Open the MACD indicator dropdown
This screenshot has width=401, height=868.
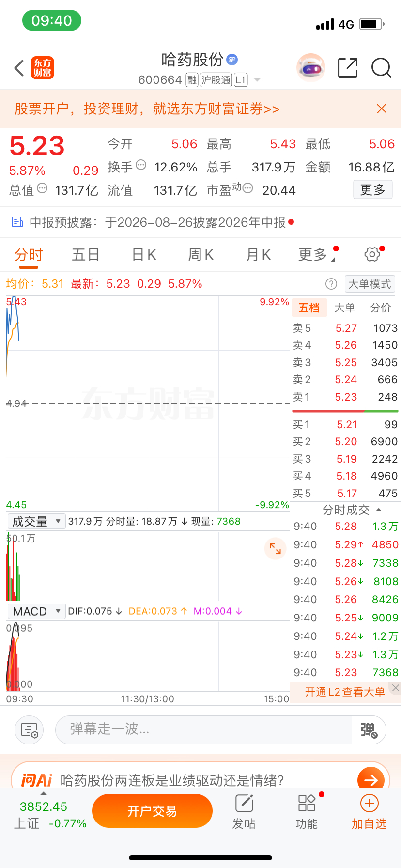(36, 611)
